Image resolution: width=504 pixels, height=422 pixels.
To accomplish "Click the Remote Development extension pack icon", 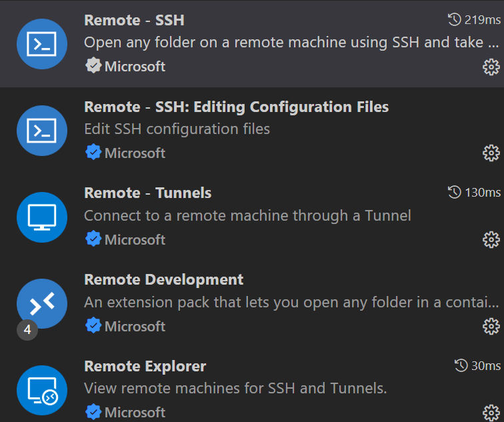I will (41, 303).
